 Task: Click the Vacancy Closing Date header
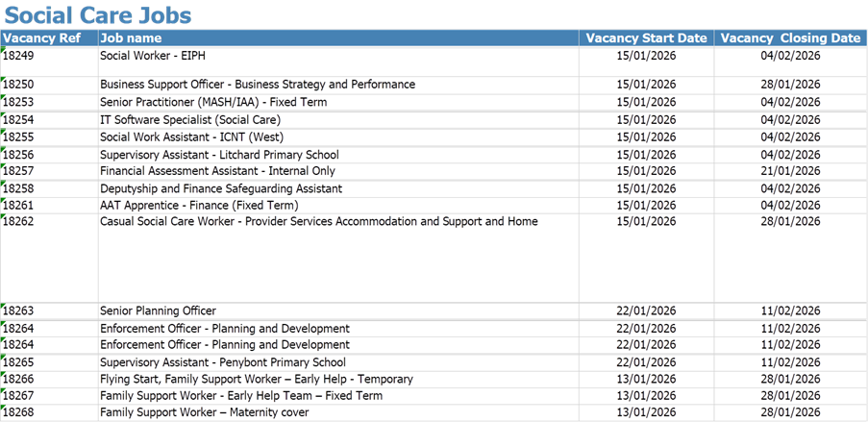click(x=789, y=38)
